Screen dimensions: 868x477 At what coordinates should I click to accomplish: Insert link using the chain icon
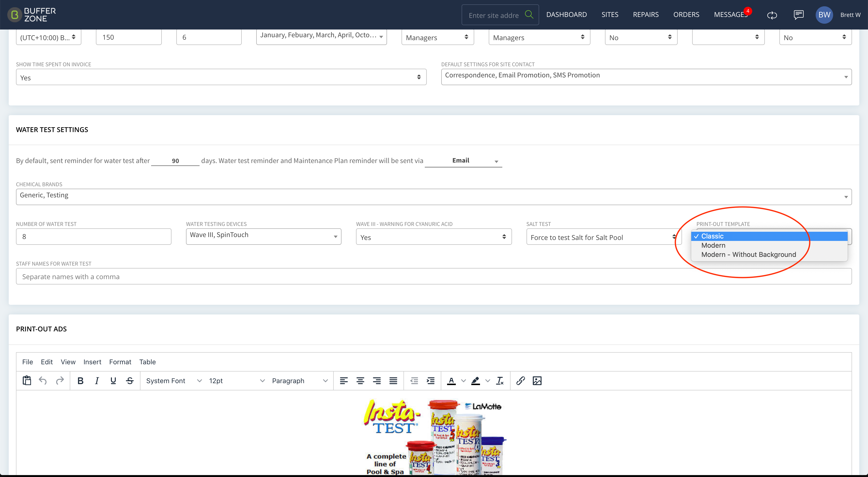[521, 381]
